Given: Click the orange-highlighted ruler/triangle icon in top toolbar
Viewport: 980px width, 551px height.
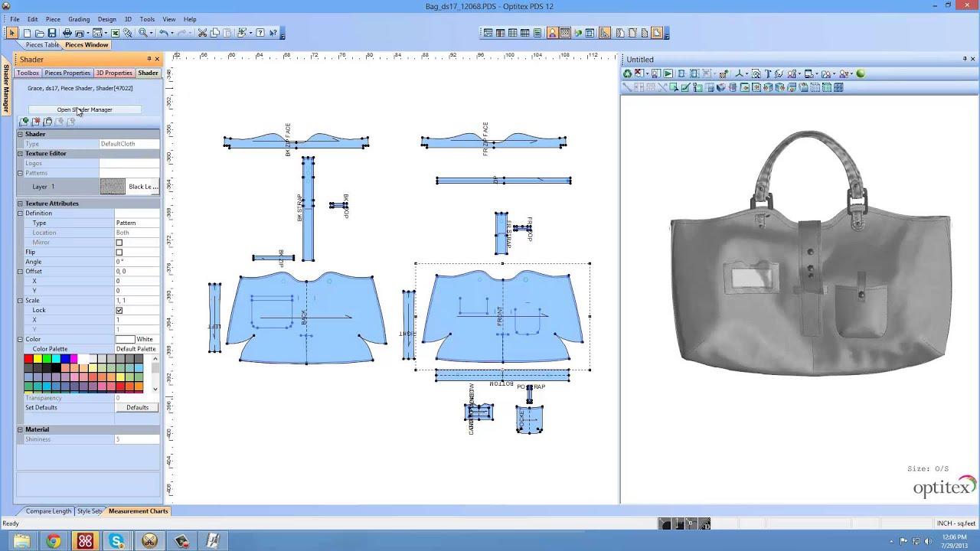Looking at the screenshot, I should click(x=605, y=33).
